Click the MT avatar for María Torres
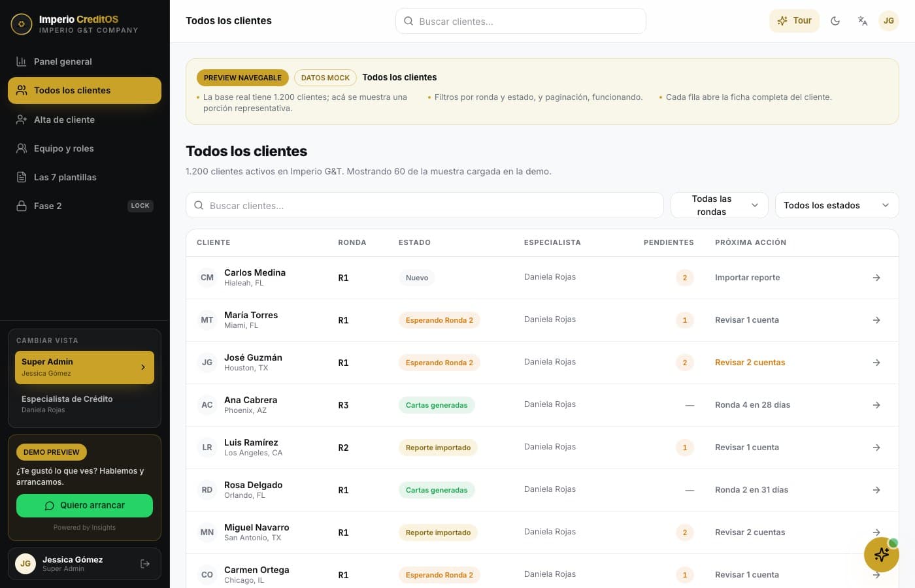The width and height of the screenshot is (915, 588). [207, 320]
